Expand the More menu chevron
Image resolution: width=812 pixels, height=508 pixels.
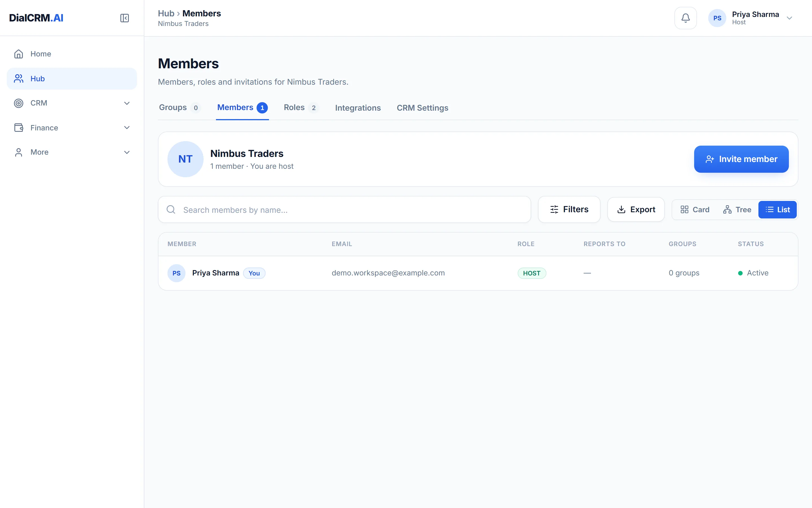[127, 152]
